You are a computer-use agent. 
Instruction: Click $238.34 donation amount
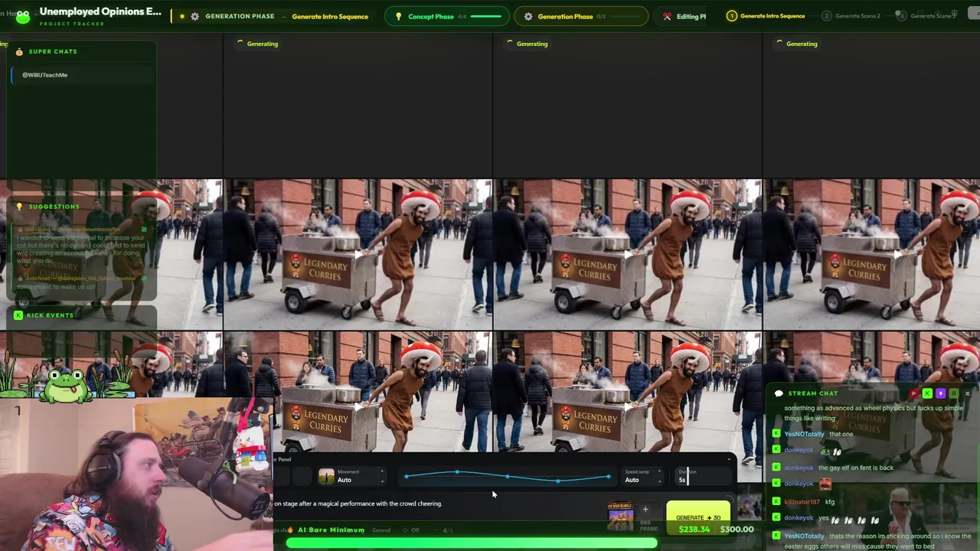(x=694, y=530)
